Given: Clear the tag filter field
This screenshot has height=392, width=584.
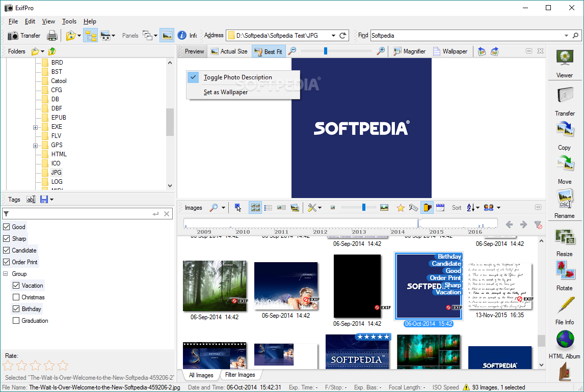Looking at the screenshot, I should coord(167,214).
